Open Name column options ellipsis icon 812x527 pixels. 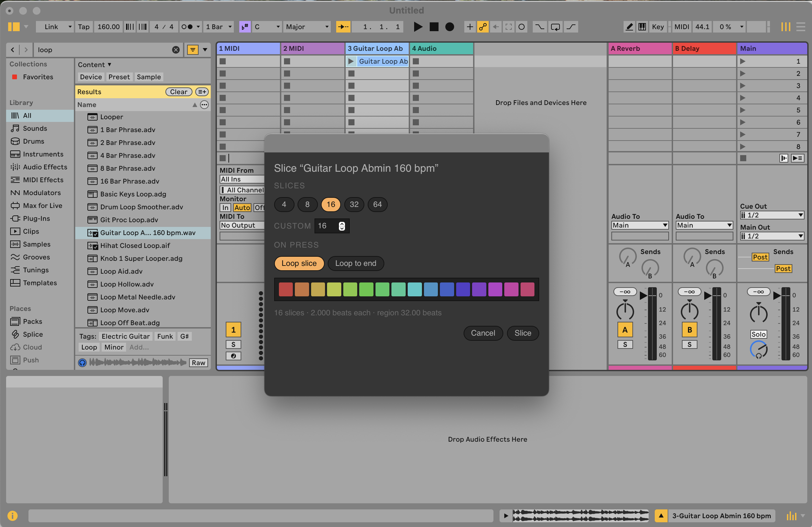click(204, 105)
